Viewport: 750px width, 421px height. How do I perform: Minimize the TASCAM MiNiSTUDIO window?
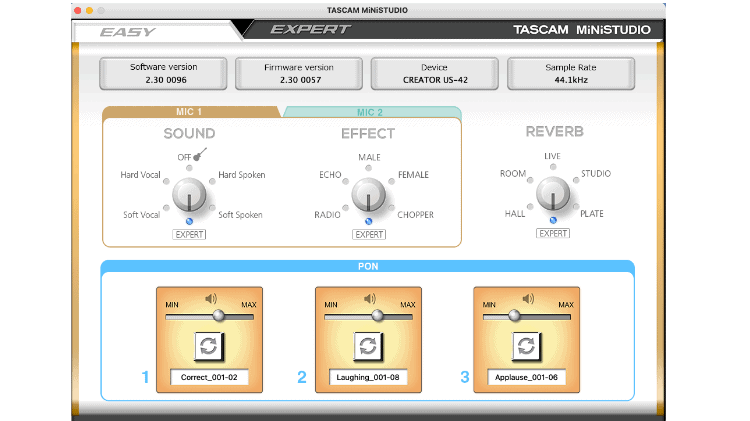tap(89, 10)
